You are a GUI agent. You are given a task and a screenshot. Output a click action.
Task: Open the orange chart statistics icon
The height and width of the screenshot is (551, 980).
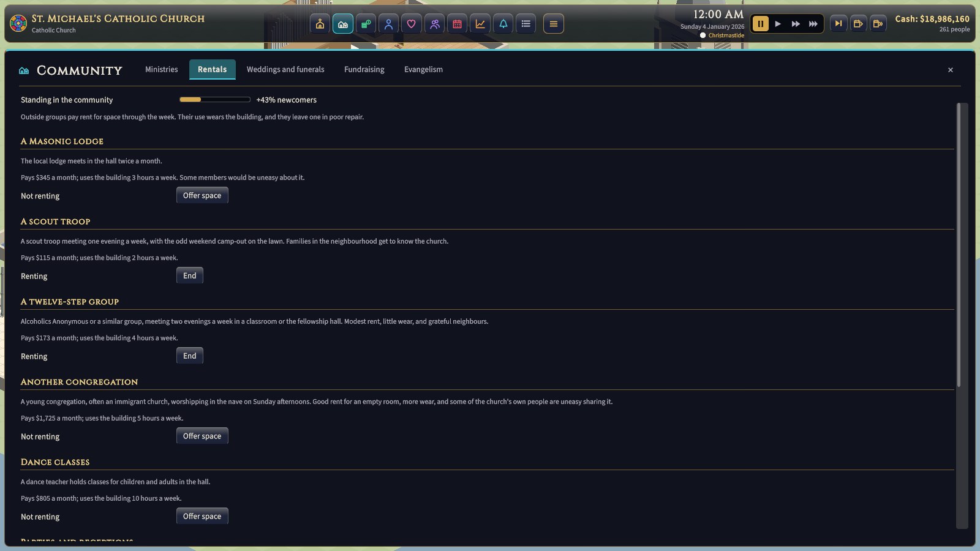coord(480,24)
